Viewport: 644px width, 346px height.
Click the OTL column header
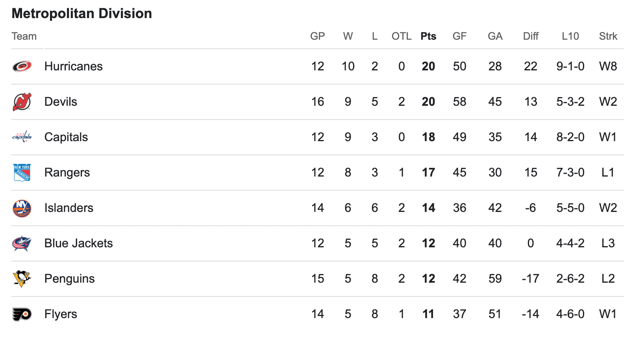(402, 36)
